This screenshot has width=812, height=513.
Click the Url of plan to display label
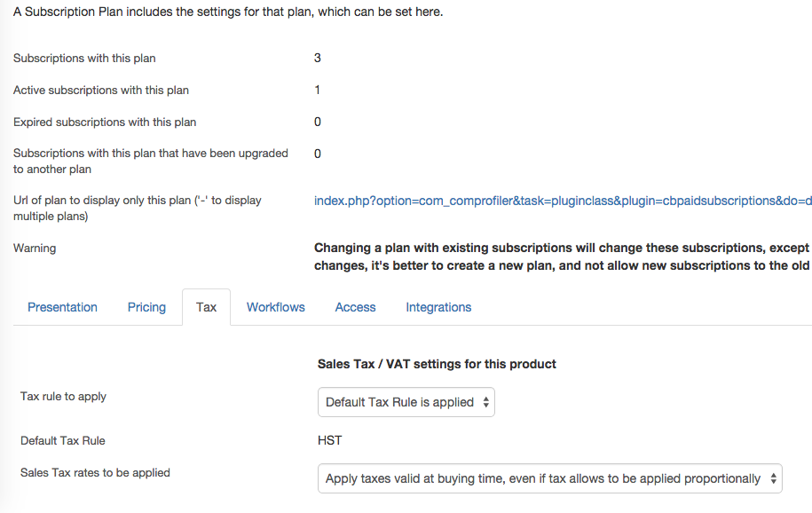[138, 209]
